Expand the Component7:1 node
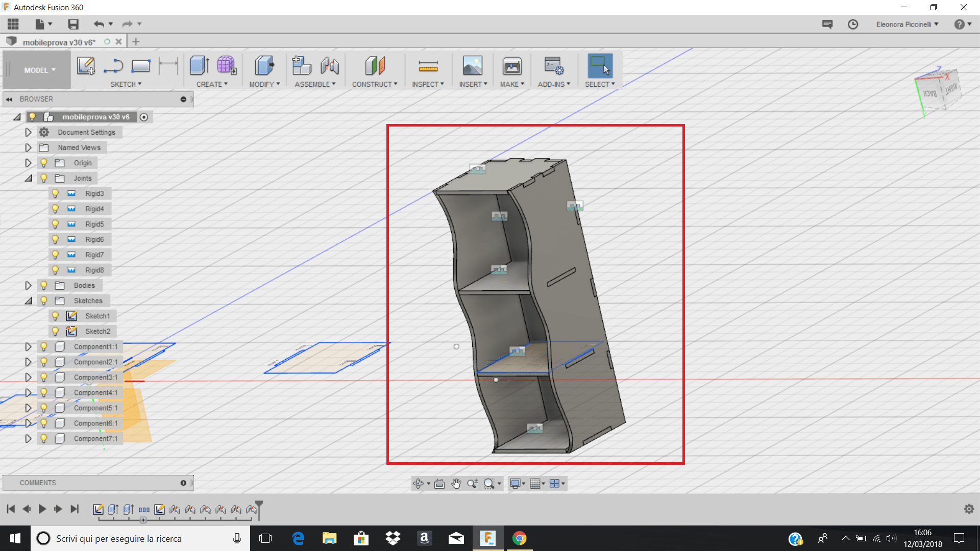The width and height of the screenshot is (980, 551). pos(28,438)
